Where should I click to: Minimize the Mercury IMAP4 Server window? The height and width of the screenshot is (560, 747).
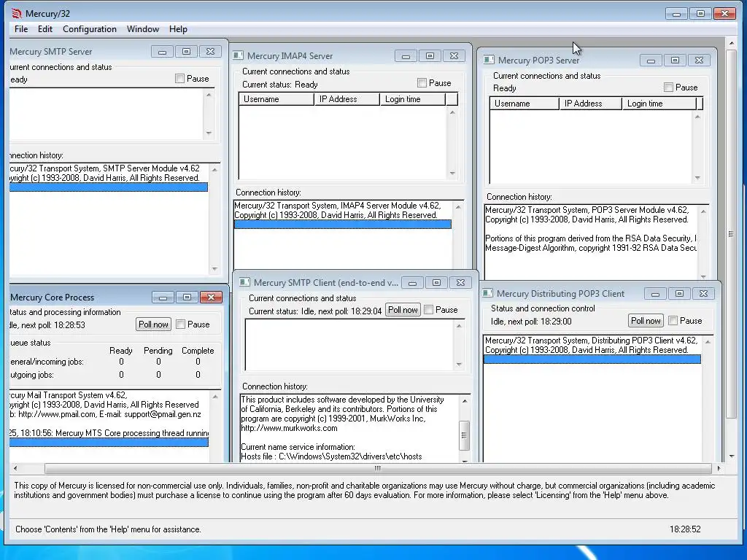(406, 56)
